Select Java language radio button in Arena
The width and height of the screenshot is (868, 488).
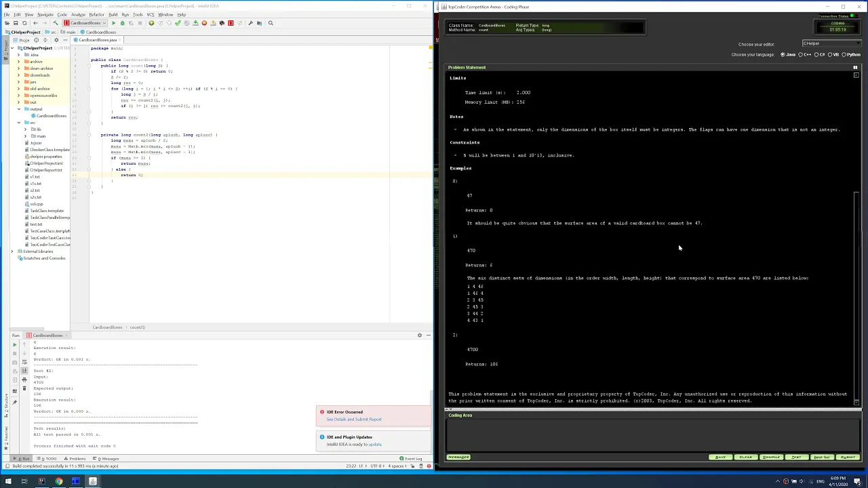[783, 54]
